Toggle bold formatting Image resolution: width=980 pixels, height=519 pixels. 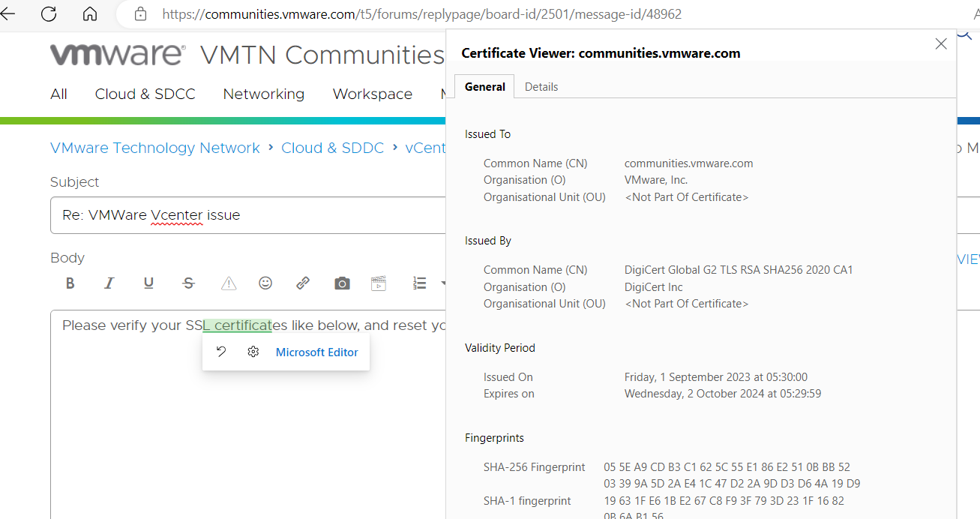pos(70,283)
